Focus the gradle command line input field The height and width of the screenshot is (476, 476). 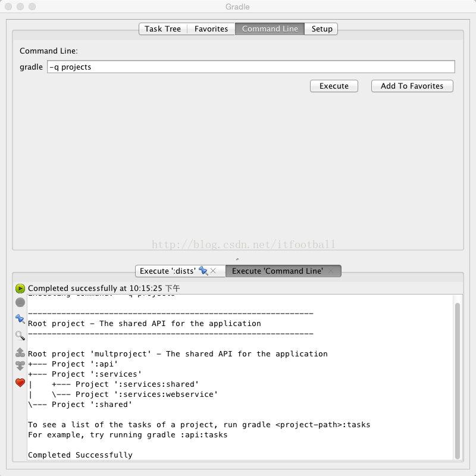pyautogui.click(x=250, y=67)
